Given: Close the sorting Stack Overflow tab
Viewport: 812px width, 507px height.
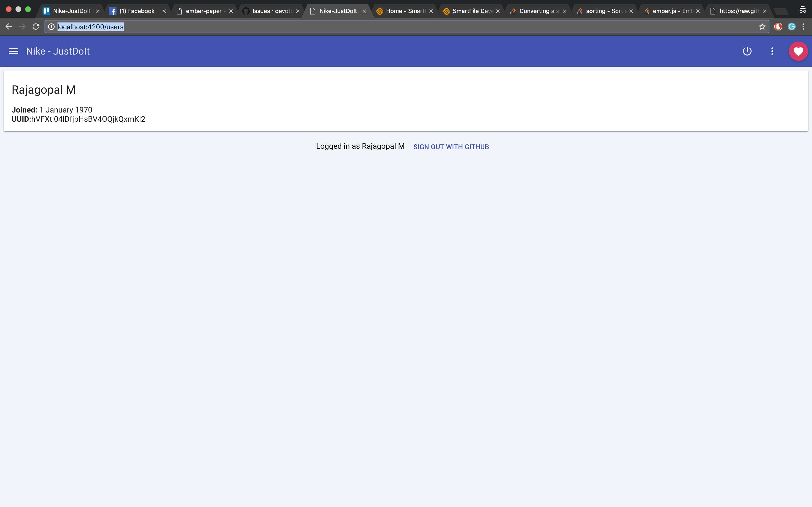Looking at the screenshot, I should [x=631, y=11].
